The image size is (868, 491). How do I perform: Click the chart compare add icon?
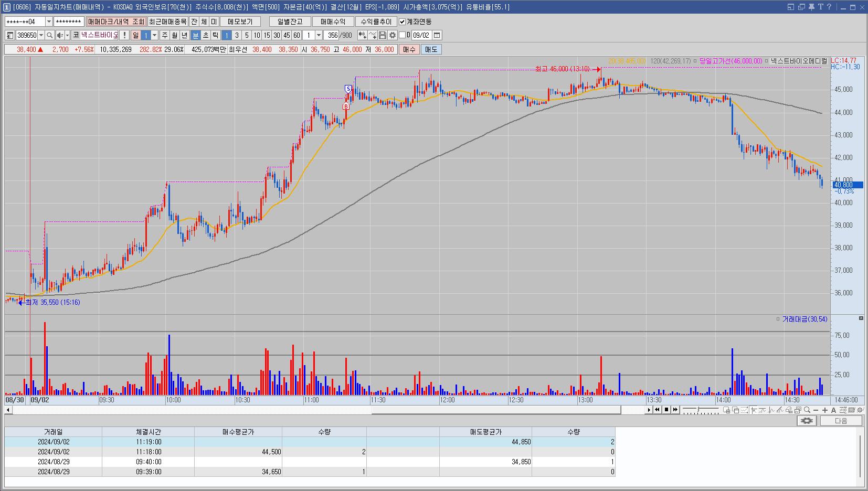[362, 35]
